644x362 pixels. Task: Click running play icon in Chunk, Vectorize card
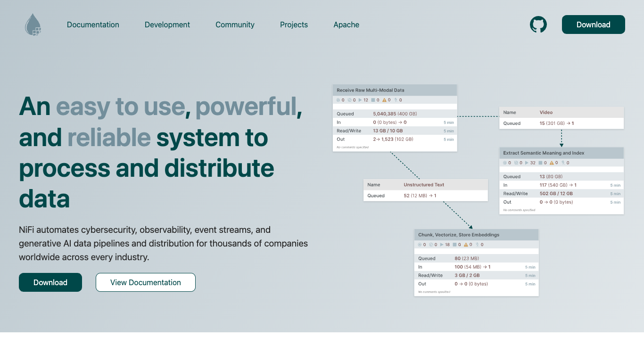tap(442, 245)
